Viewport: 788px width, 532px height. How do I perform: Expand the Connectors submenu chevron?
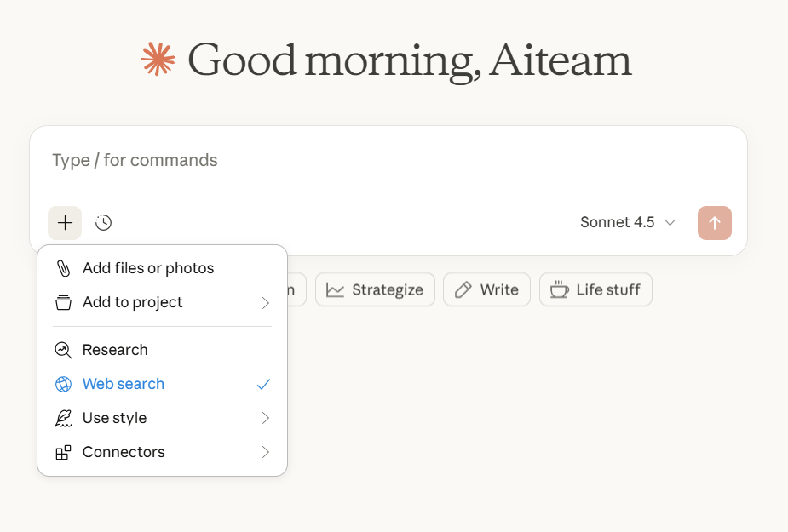pyautogui.click(x=265, y=452)
